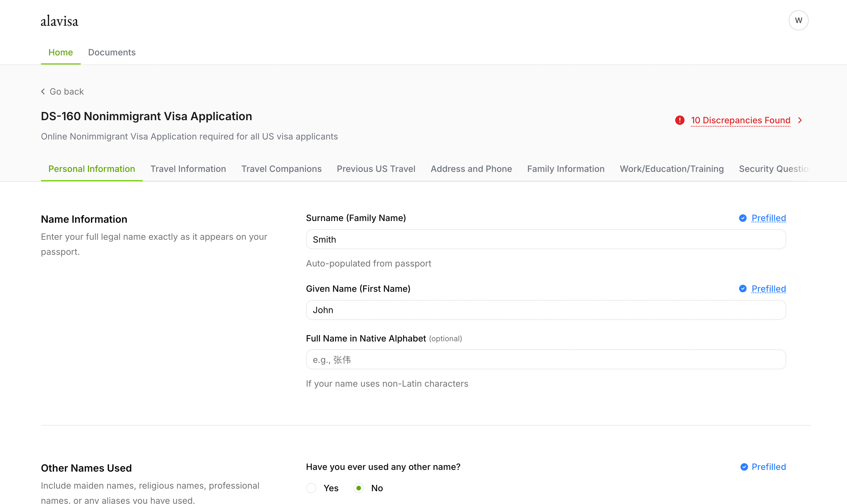Select Yes for other names used

point(311,488)
